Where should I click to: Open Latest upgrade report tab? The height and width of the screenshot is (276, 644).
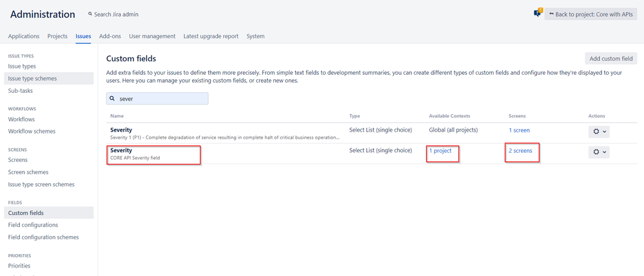[x=211, y=36]
